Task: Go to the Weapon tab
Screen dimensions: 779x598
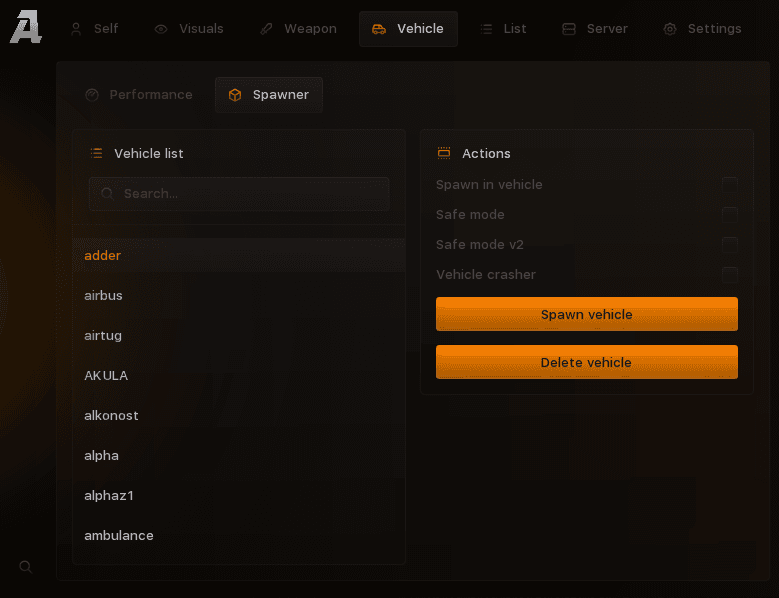Action: point(299,29)
